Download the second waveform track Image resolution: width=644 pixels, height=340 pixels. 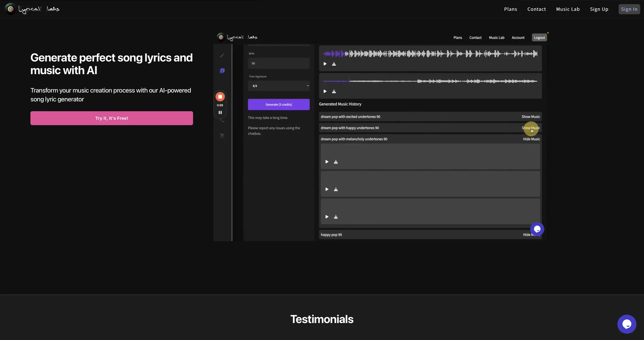(x=334, y=91)
